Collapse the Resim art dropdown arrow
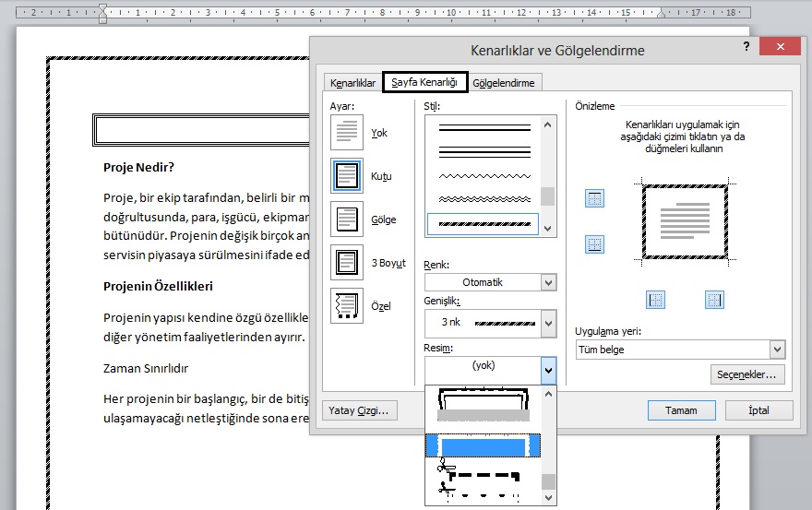 [549, 370]
